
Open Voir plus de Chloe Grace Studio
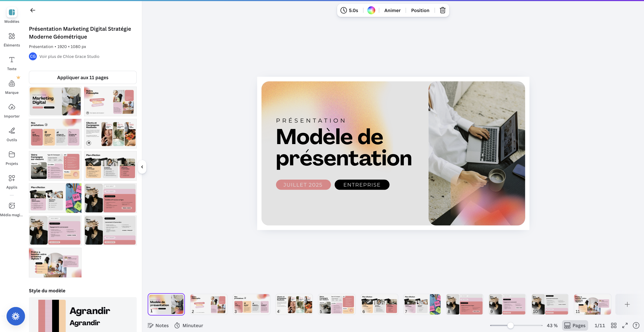(69, 56)
